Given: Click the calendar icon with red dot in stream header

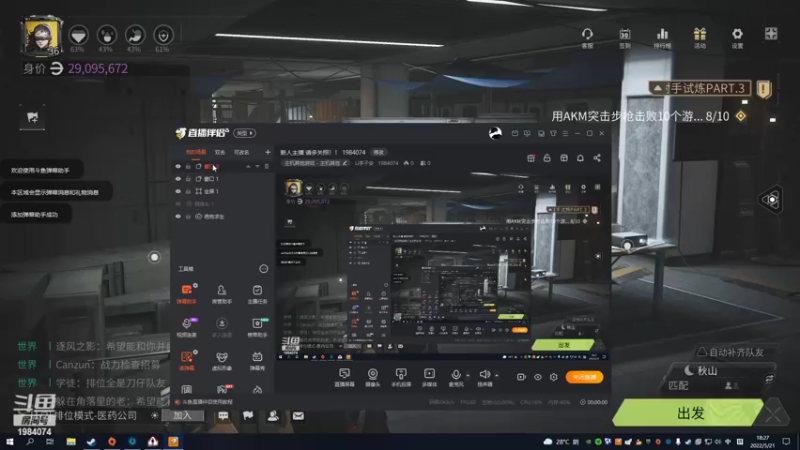Looking at the screenshot, I should point(531,158).
